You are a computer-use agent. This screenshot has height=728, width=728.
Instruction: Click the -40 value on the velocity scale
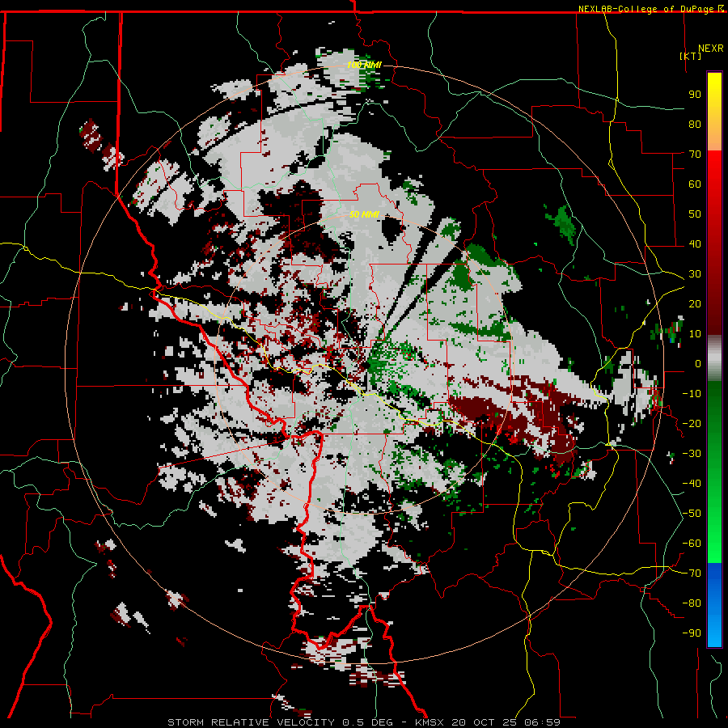692,484
